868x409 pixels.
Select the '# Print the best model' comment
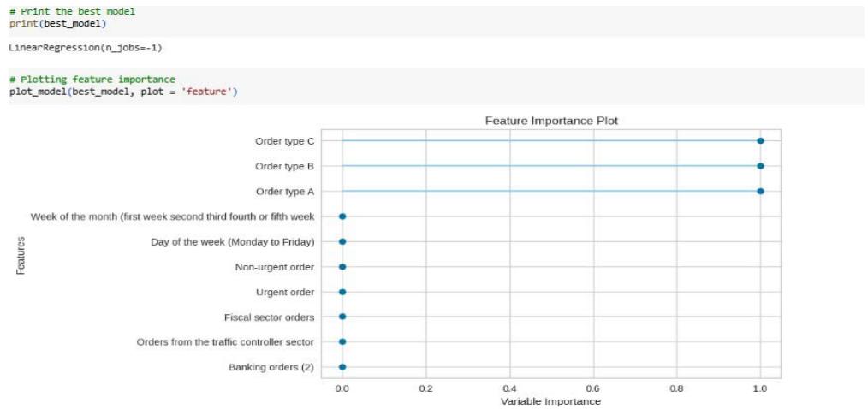[72, 11]
